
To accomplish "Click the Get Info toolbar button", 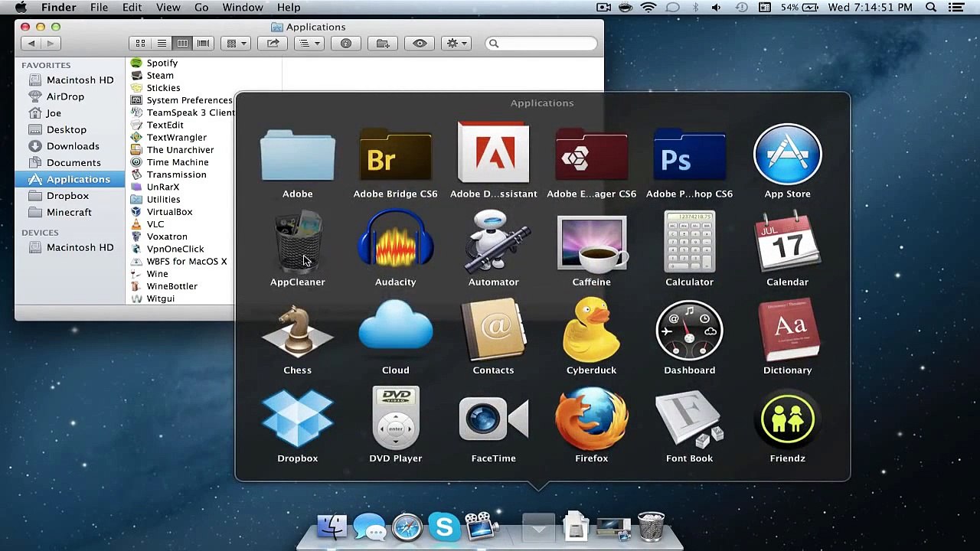I will click(346, 44).
